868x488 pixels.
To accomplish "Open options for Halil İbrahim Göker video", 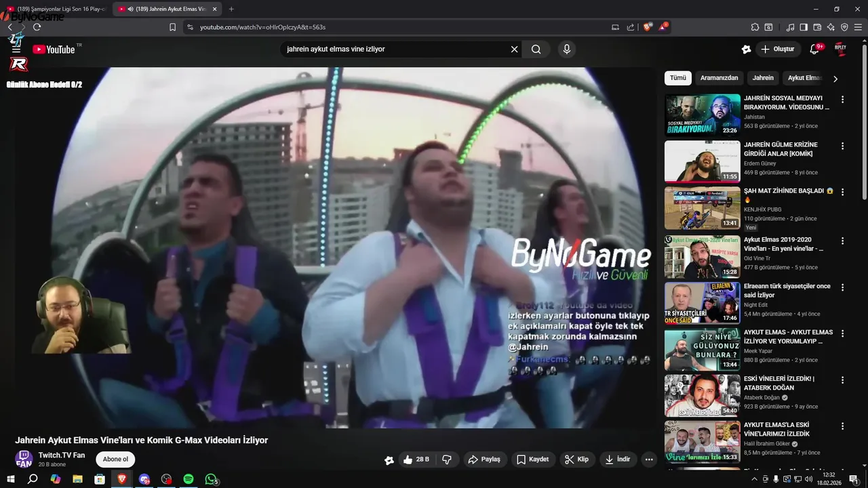I will [843, 426].
